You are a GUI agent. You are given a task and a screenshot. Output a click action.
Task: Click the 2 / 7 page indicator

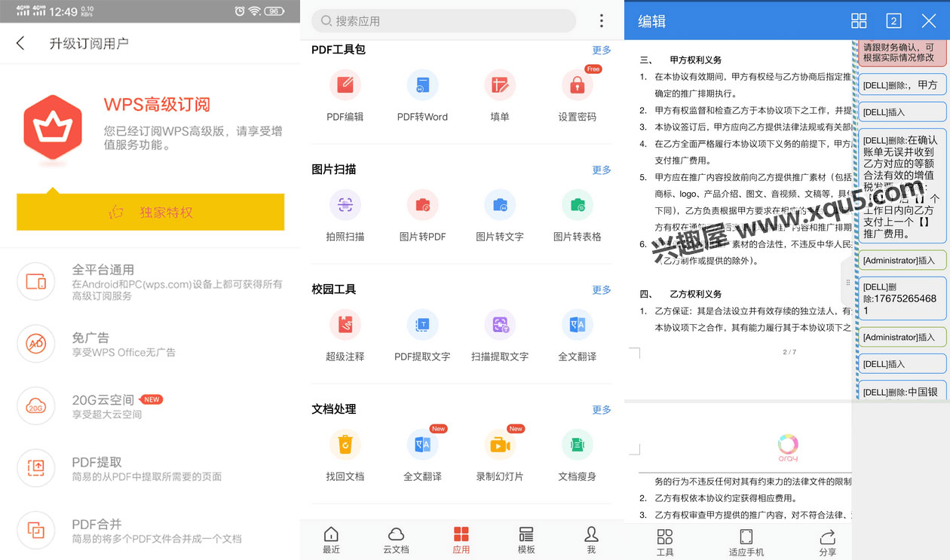pos(789,352)
